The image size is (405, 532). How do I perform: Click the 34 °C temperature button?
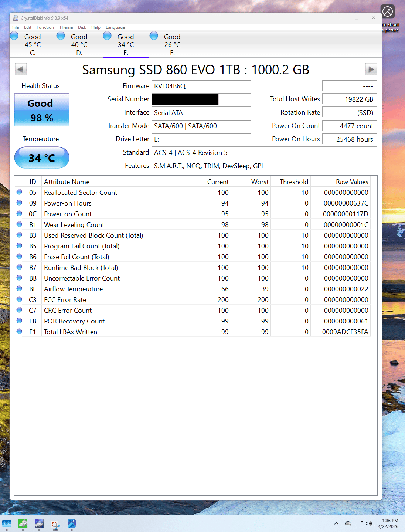tap(42, 158)
